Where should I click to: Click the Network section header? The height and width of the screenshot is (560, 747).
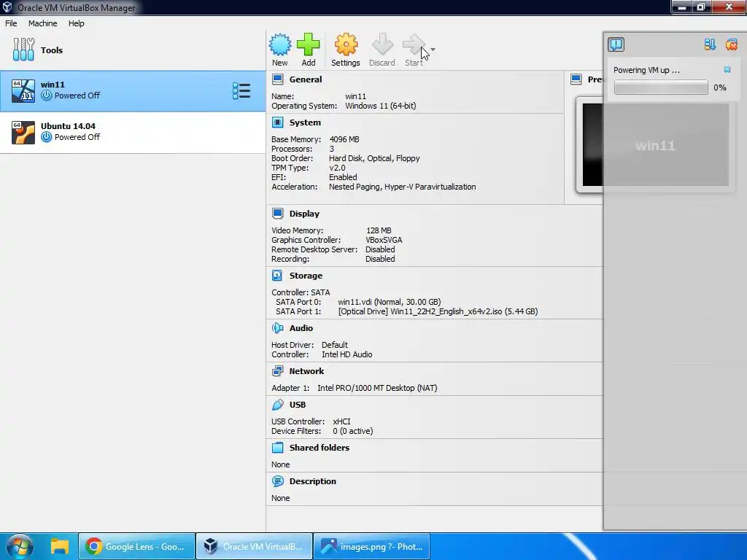tap(306, 371)
